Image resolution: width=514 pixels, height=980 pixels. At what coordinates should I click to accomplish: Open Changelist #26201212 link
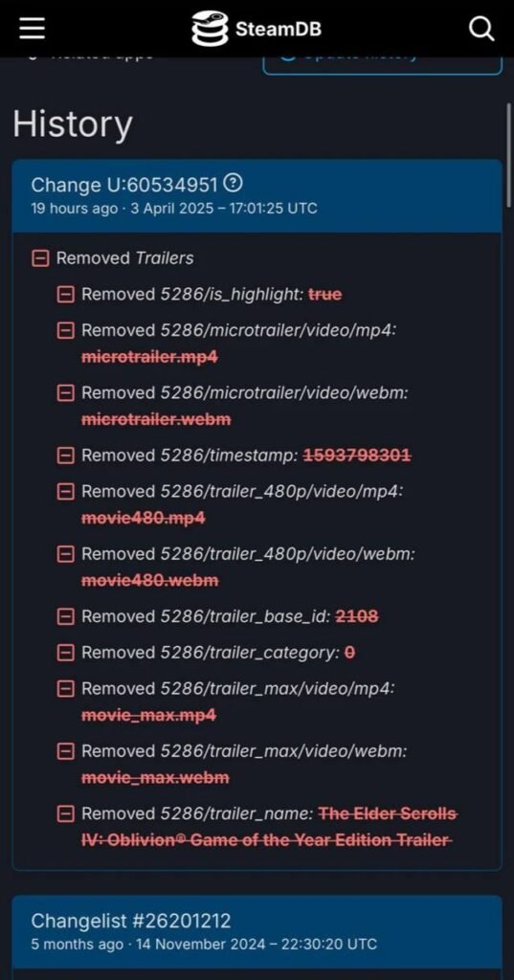[131, 921]
